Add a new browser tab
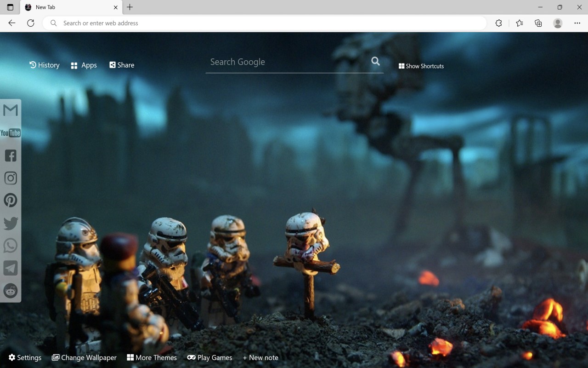The image size is (588, 368). pos(130,7)
